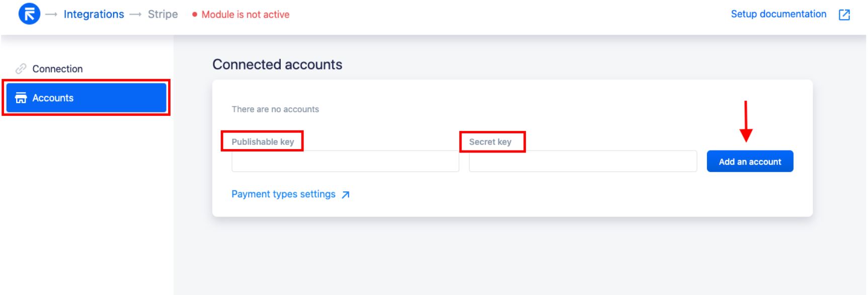Screen dimensions: 868x295
Task: Select the Accounts sidebar item
Action: 87,98
